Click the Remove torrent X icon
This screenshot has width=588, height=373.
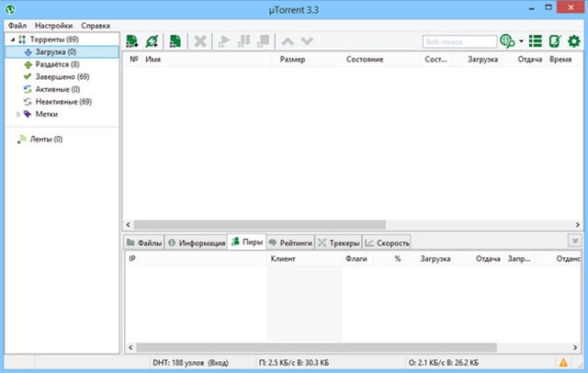(x=200, y=41)
